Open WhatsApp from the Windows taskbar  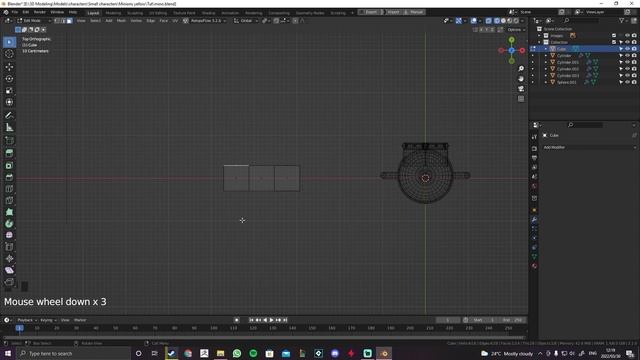pyautogui.click(x=237, y=353)
